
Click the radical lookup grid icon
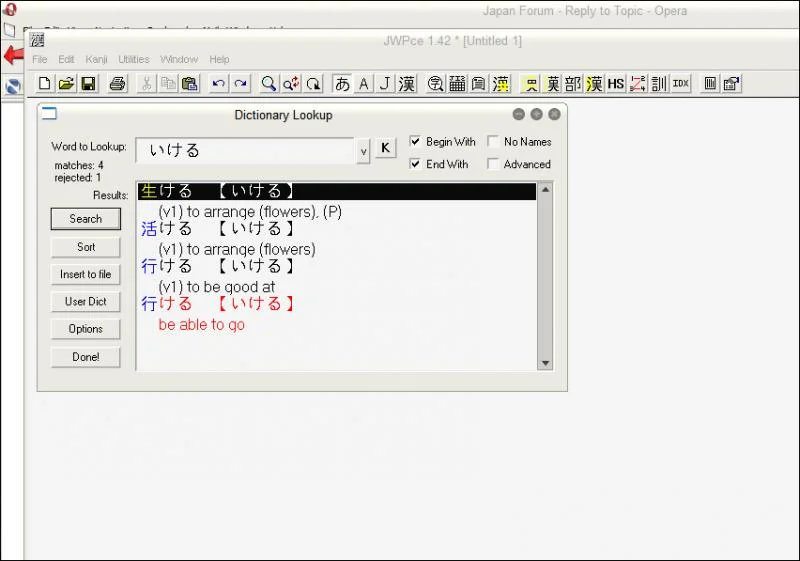[x=457, y=83]
